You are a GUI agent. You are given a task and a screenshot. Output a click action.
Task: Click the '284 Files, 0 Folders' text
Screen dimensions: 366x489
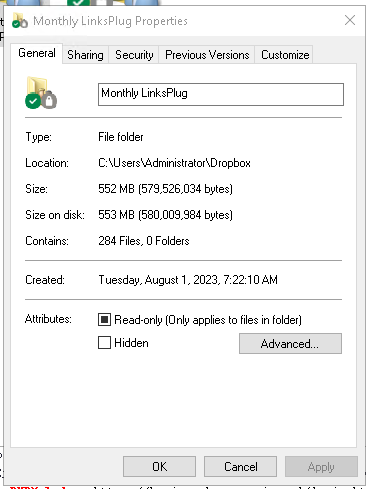click(x=144, y=241)
